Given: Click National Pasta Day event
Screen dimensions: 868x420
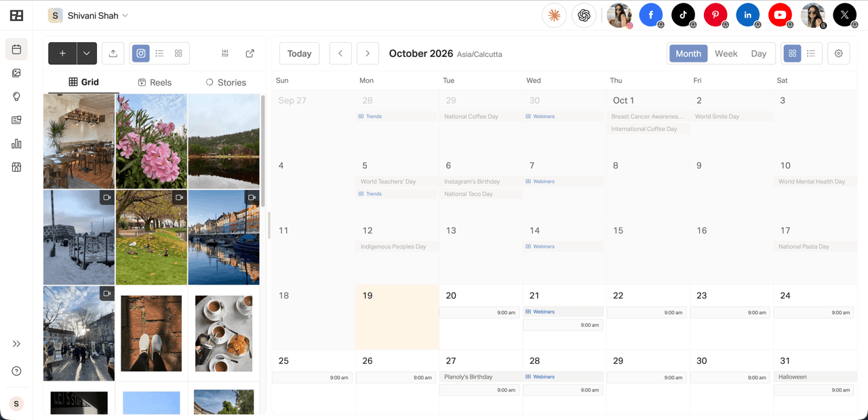Looking at the screenshot, I should point(815,247).
